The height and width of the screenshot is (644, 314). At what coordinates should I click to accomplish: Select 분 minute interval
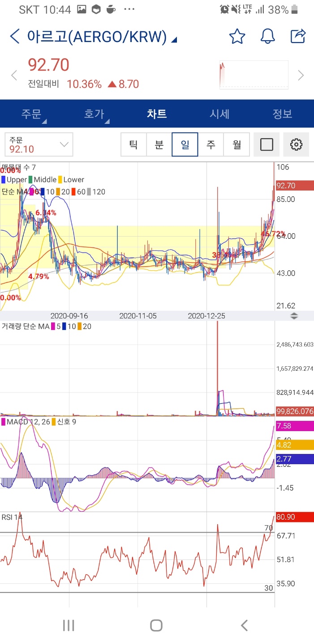click(x=159, y=144)
